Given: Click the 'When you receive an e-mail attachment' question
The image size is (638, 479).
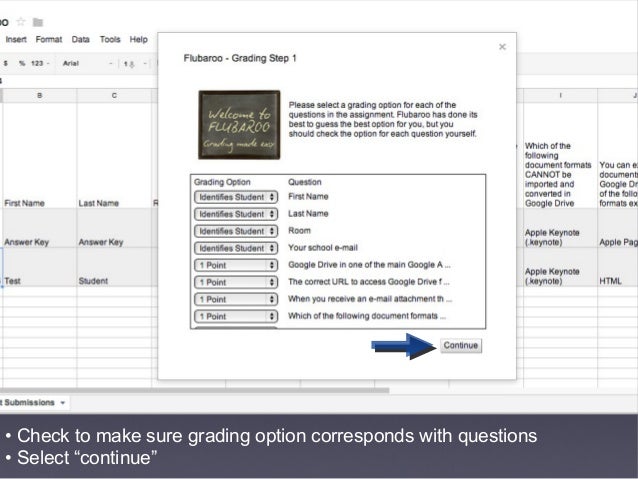Looking at the screenshot, I should 370,299.
